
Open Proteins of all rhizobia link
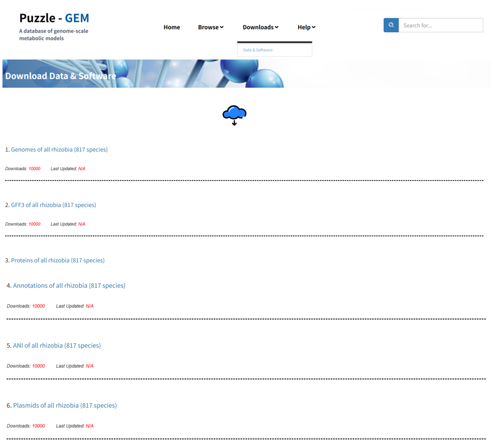coord(58,260)
